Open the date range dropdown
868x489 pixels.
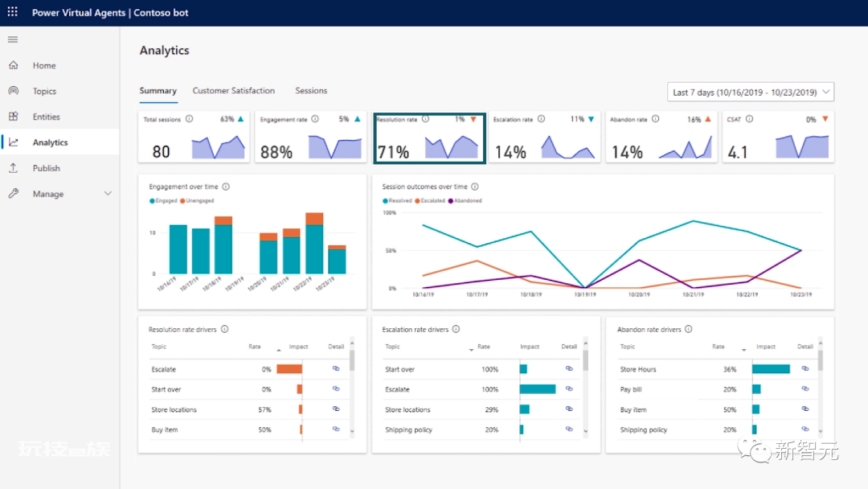(751, 92)
